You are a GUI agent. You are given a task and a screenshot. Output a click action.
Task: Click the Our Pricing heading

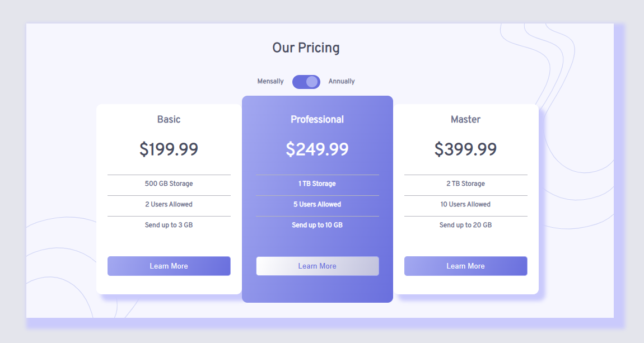306,48
